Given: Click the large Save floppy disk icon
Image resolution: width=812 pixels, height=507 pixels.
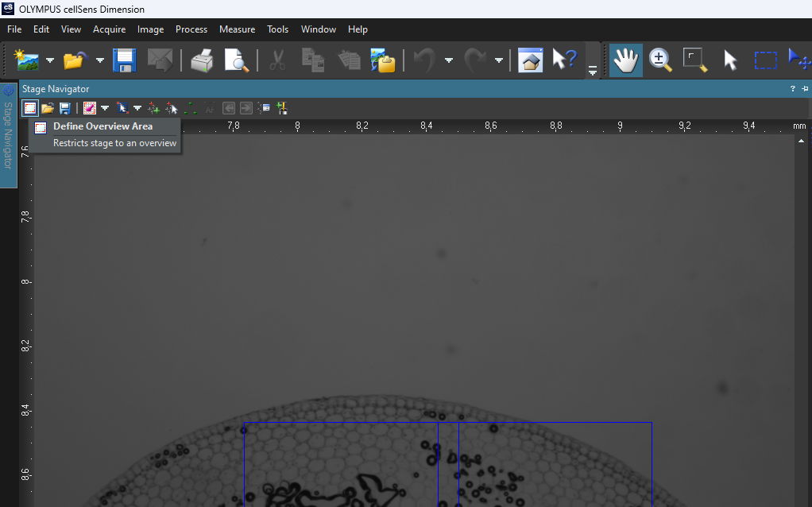Looking at the screenshot, I should point(124,60).
